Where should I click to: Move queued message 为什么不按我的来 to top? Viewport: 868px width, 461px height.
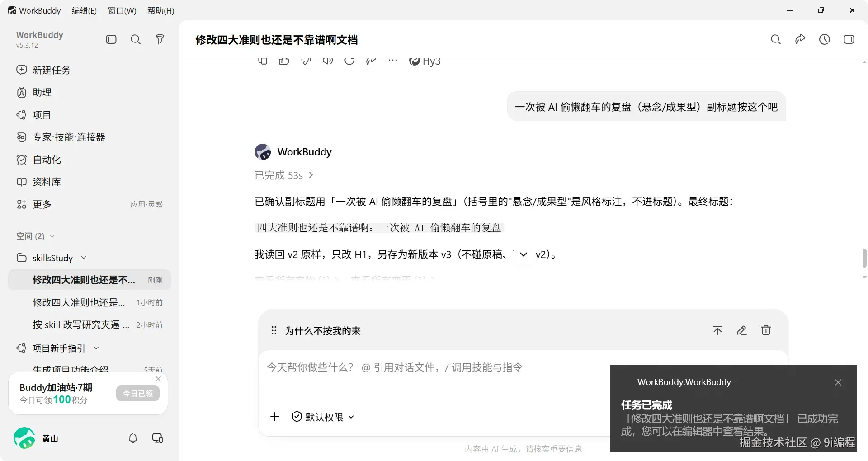[717, 330]
